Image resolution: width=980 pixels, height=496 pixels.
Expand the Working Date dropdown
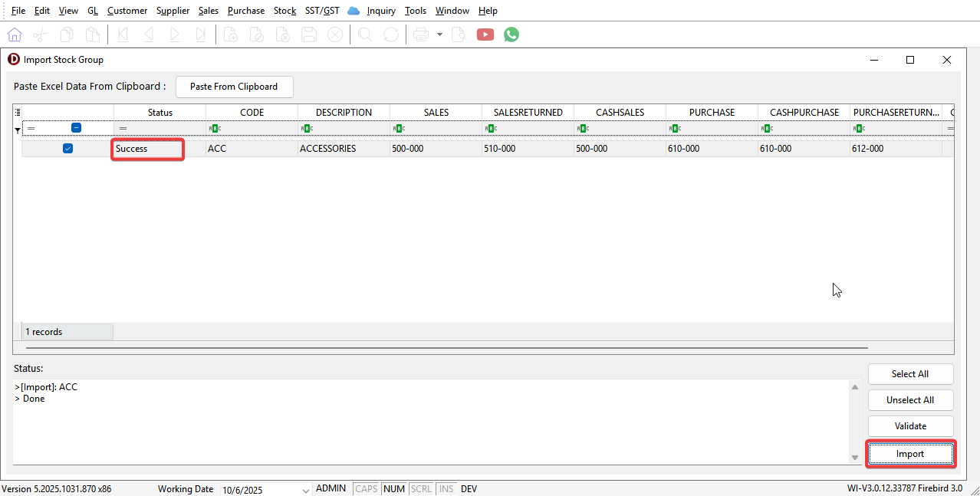[306, 491]
